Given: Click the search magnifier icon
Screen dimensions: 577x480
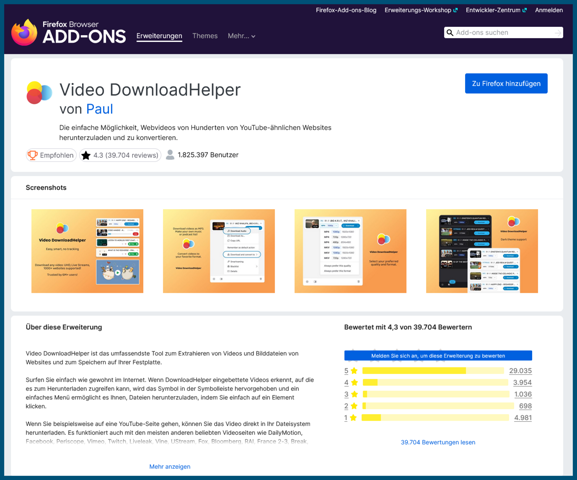Looking at the screenshot, I should [x=450, y=32].
